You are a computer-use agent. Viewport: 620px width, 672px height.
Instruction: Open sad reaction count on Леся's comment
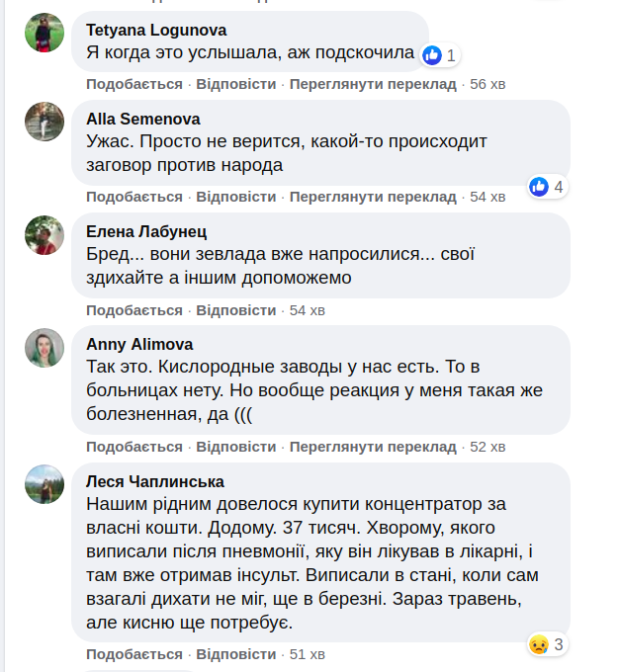tap(538, 644)
